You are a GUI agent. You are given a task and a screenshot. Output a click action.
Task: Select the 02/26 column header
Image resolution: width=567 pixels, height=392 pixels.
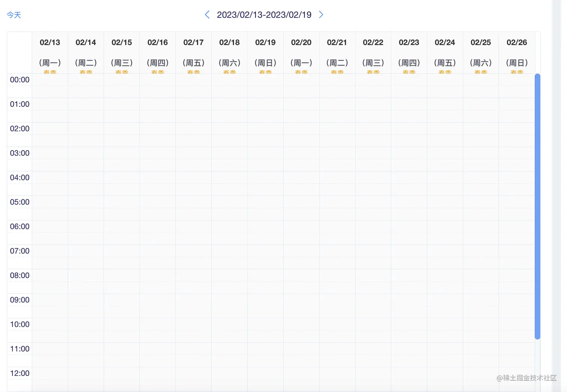pyautogui.click(x=517, y=52)
